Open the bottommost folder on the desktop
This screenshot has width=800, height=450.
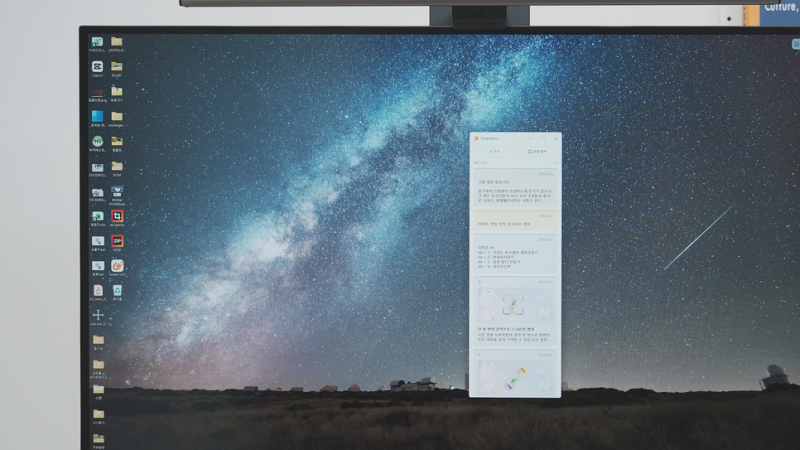pyautogui.click(x=98, y=438)
